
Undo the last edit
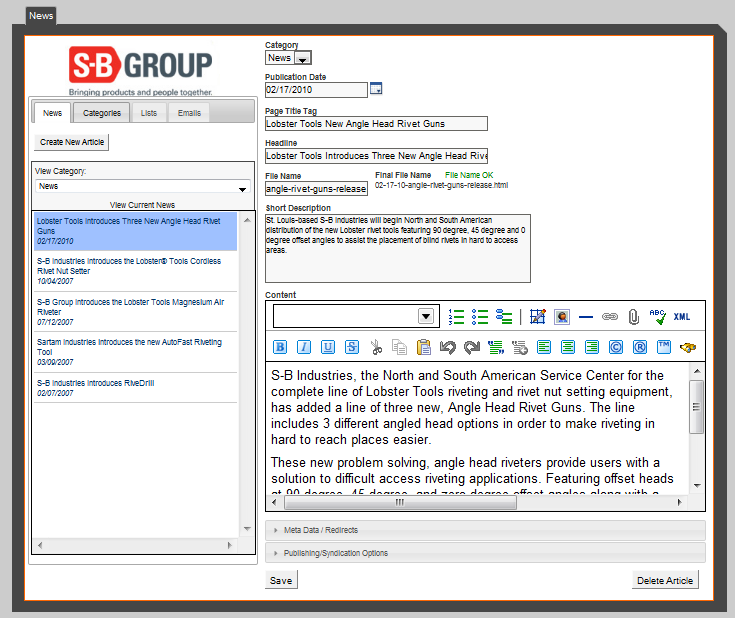(x=448, y=347)
